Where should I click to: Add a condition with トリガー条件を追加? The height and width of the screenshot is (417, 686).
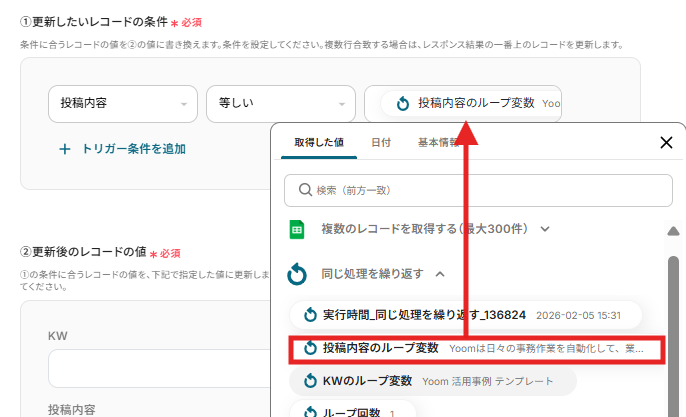point(122,149)
